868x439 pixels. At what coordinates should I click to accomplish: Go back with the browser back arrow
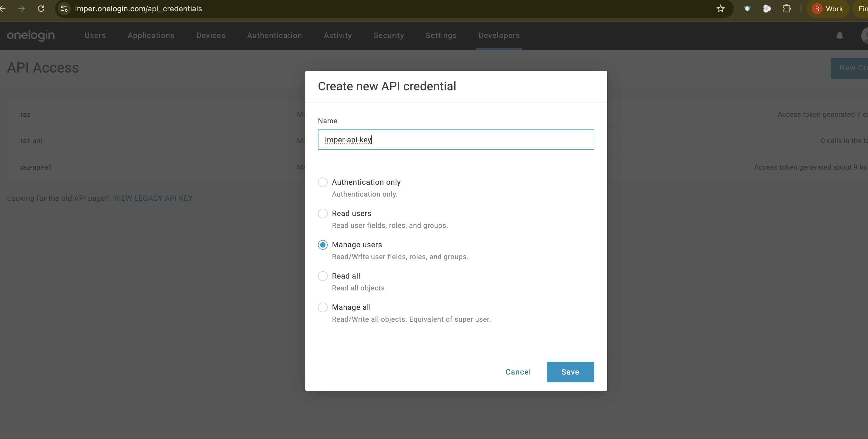coord(3,9)
